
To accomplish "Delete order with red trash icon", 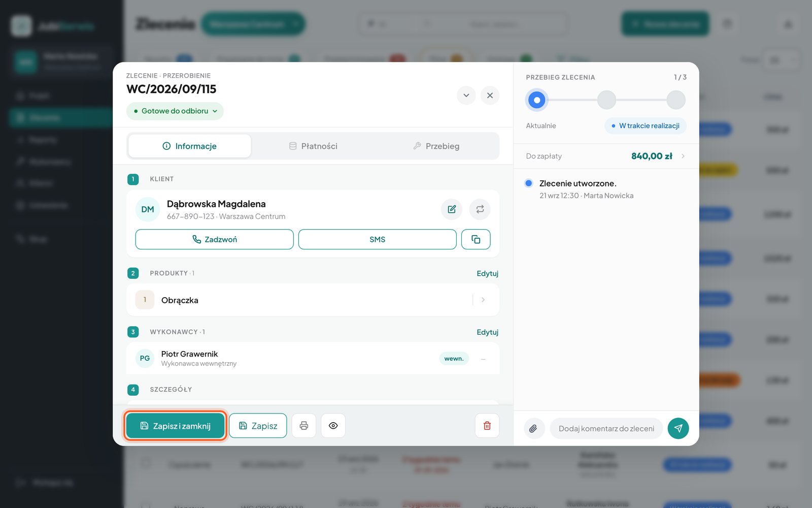I will [487, 426].
